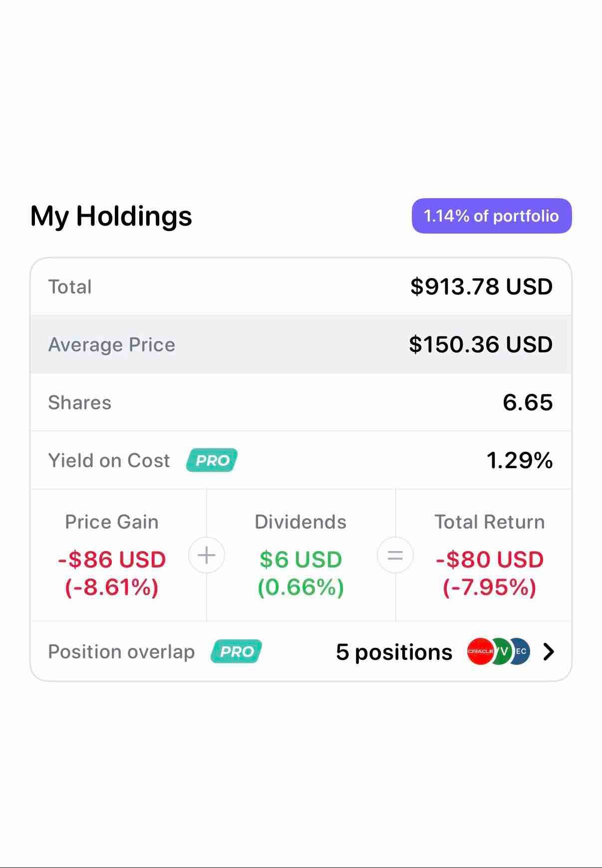Image resolution: width=602 pixels, height=868 pixels.
Task: Open the 5 positions overlap link
Action: (394, 652)
